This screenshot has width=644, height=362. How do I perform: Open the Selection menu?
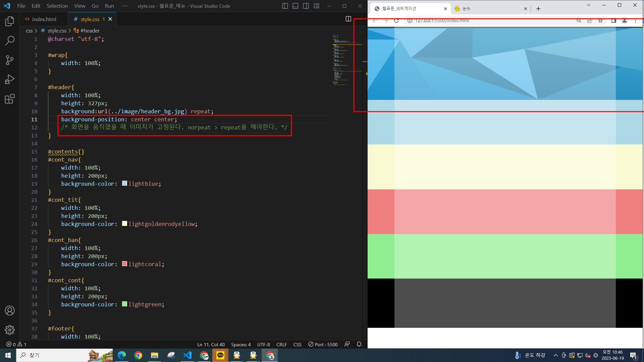(57, 6)
